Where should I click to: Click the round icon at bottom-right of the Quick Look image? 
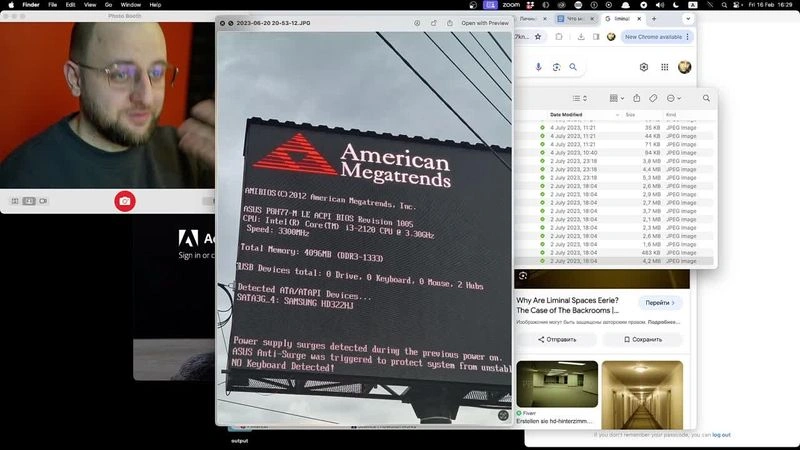coord(503,415)
